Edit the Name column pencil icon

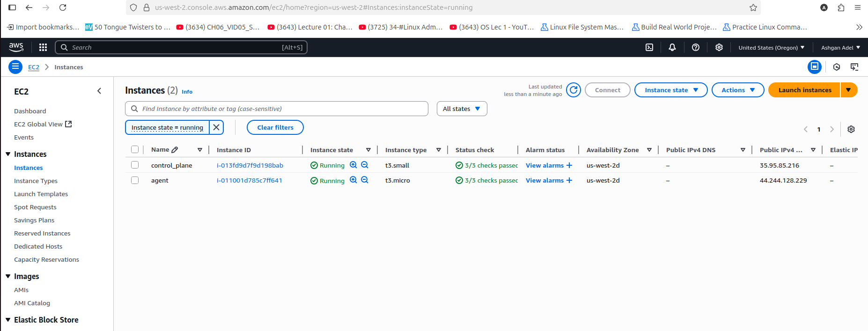click(175, 150)
